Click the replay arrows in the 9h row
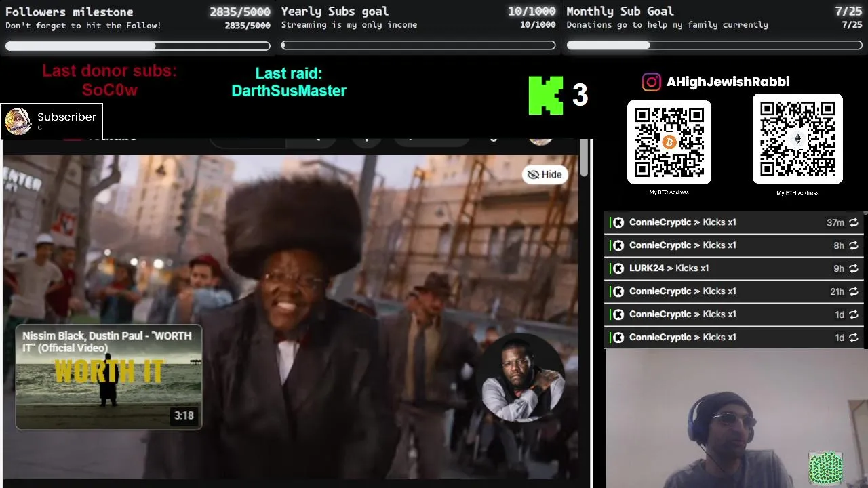 (854, 268)
